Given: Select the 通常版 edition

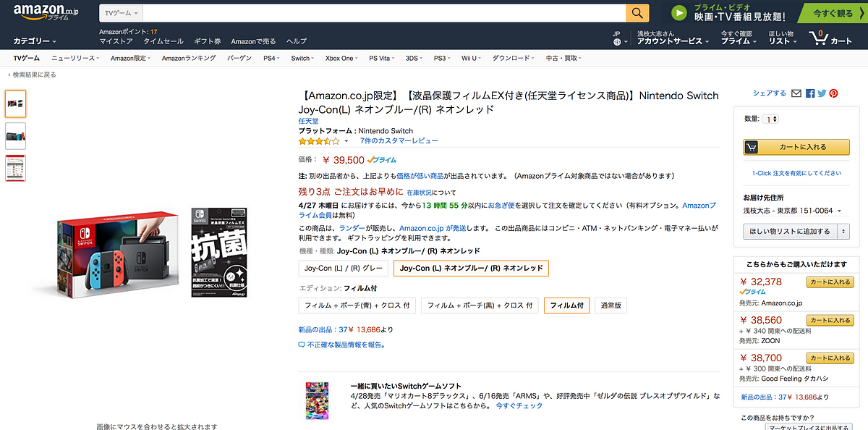Looking at the screenshot, I should pos(611,305).
